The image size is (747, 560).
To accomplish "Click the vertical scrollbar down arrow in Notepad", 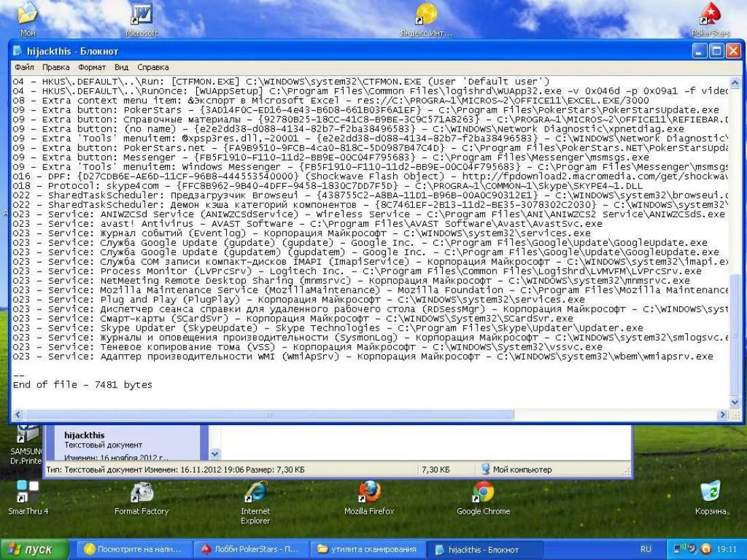I will 735,403.
